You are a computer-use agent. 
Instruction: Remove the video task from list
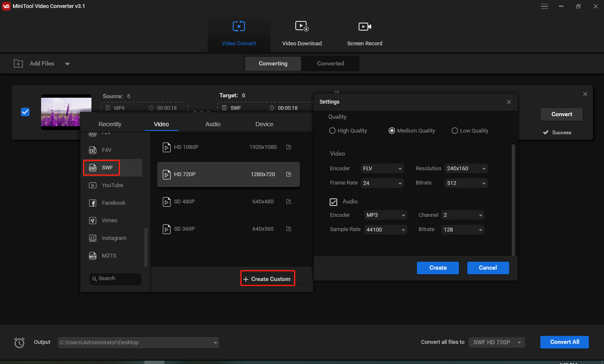[x=585, y=94]
